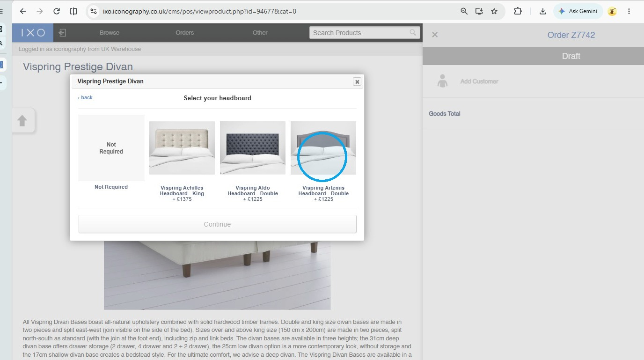The width and height of the screenshot is (644, 360).
Task: Open the zoom magnifier in the address bar
Action: 464,11
